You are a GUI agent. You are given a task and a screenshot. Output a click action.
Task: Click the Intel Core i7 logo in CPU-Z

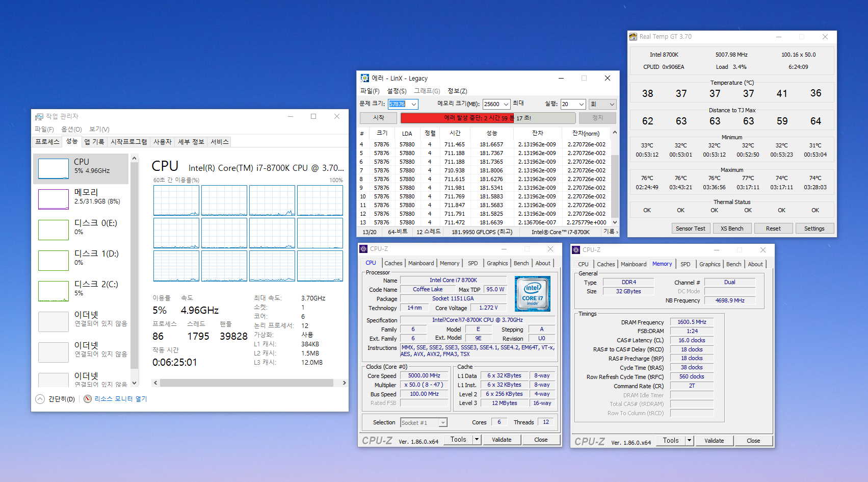click(x=533, y=294)
